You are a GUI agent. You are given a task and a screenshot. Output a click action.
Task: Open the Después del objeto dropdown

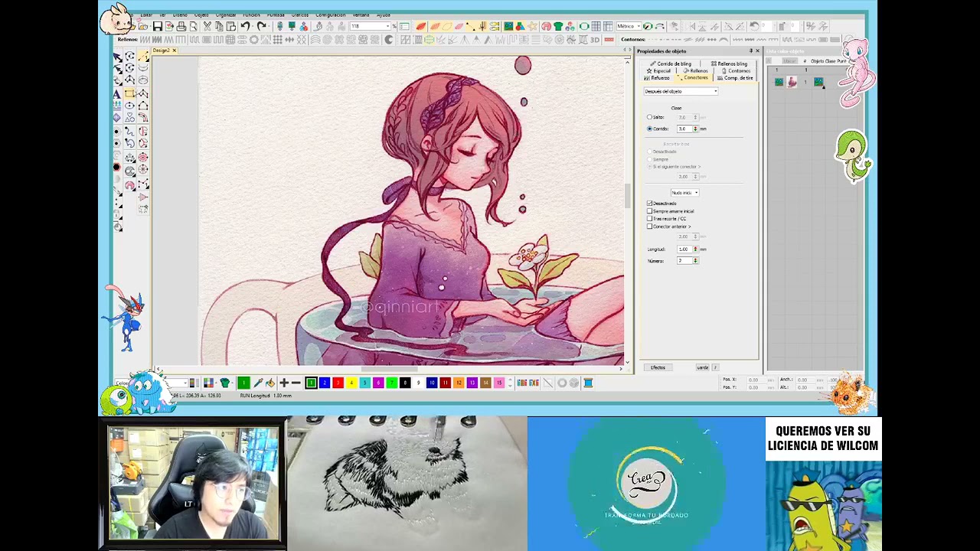681,91
